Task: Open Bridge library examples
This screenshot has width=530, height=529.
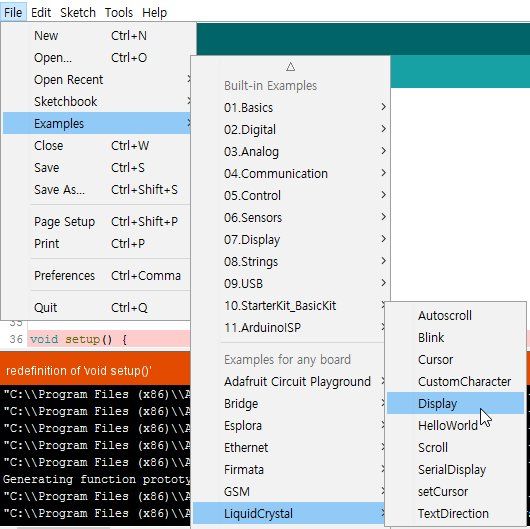Action: click(289, 403)
